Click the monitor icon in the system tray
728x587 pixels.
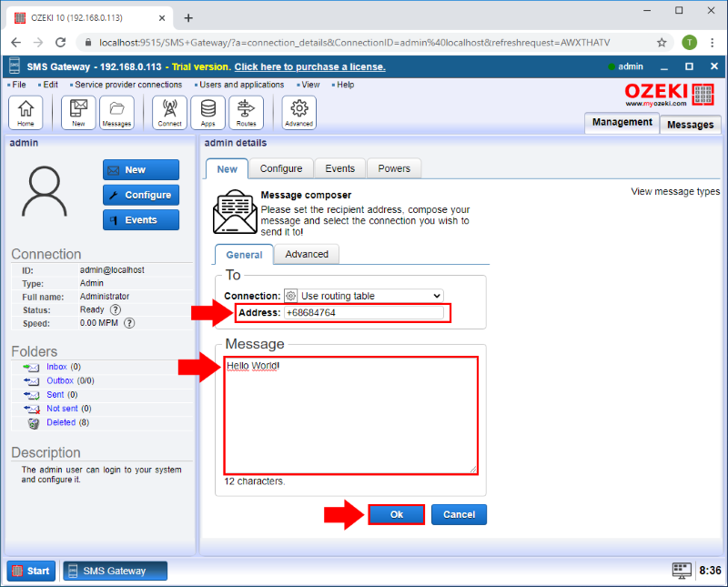click(682, 571)
